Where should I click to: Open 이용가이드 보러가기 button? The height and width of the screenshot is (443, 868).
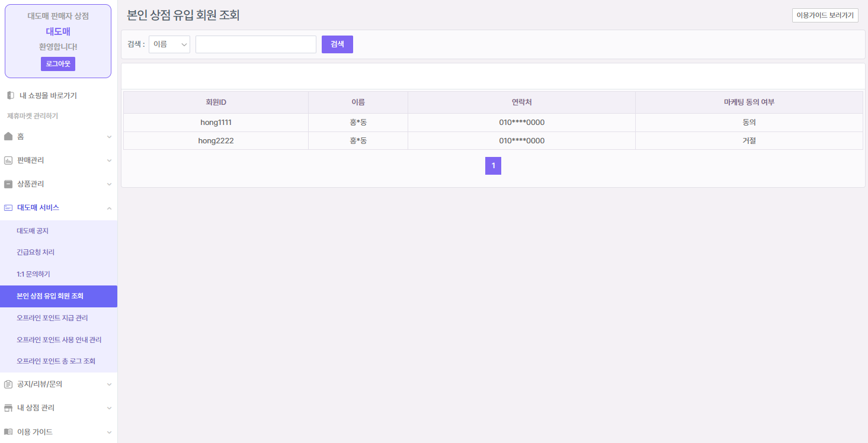[x=825, y=15]
